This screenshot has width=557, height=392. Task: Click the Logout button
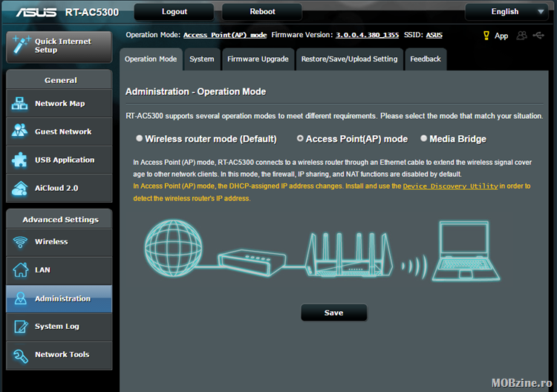click(x=174, y=12)
